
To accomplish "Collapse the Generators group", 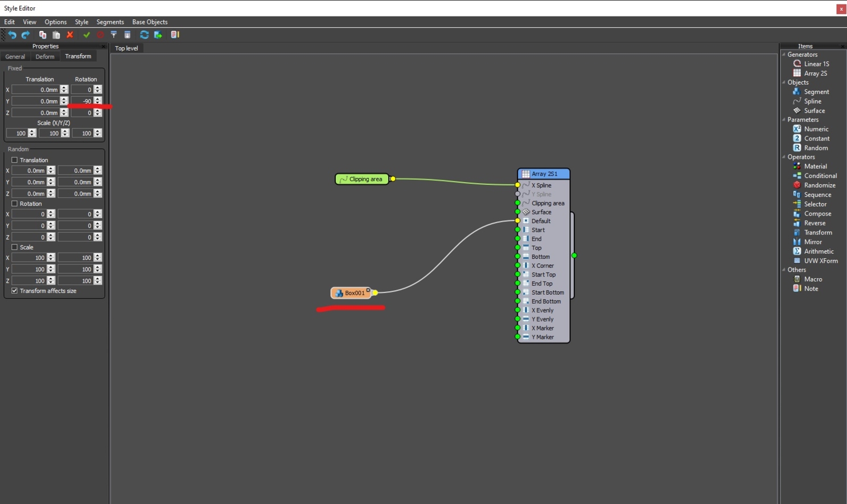I will 784,55.
